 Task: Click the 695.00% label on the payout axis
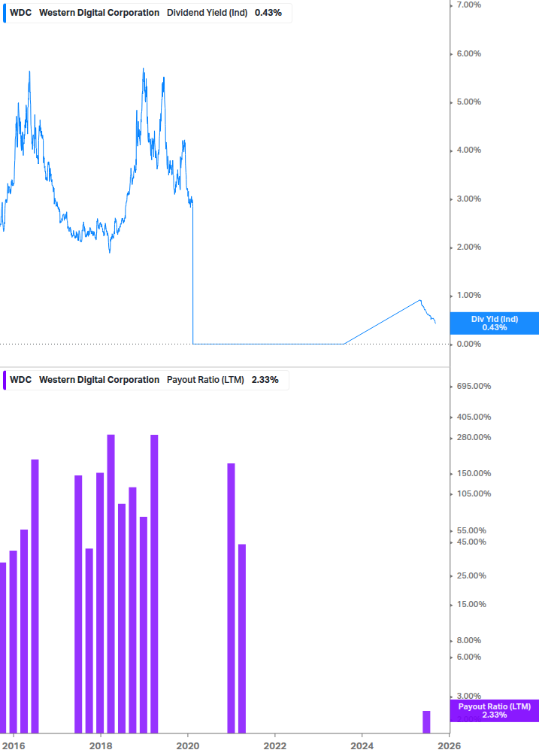click(474, 386)
